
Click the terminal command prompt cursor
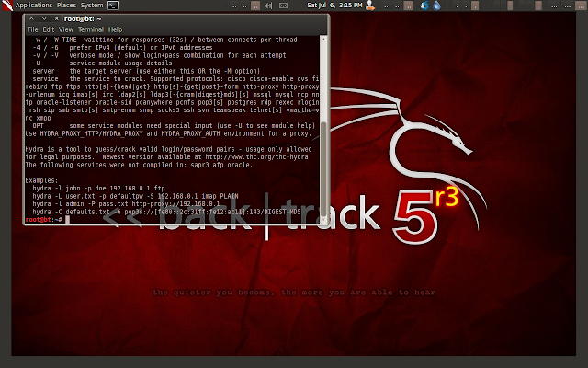point(67,220)
